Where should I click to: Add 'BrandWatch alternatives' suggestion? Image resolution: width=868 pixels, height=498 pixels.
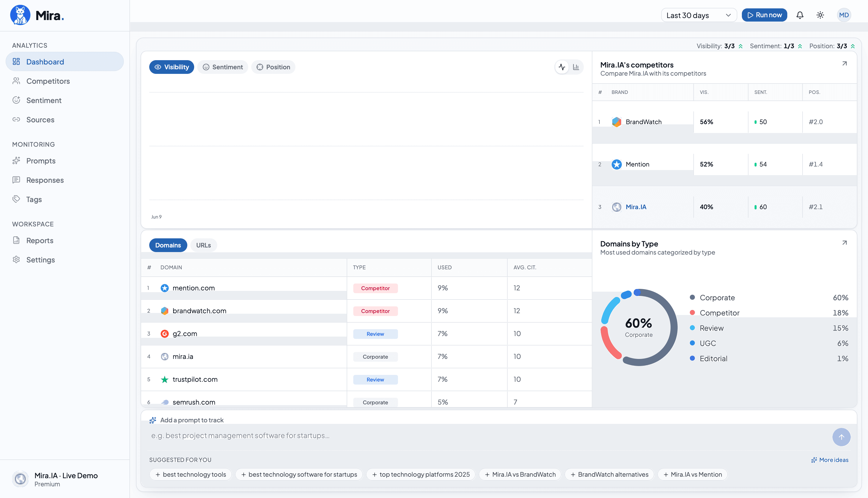click(609, 474)
